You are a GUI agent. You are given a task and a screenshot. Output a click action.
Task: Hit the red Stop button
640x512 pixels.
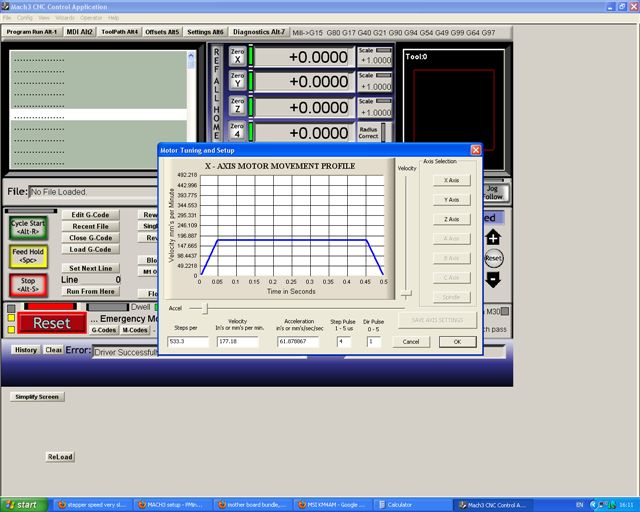tap(28, 285)
